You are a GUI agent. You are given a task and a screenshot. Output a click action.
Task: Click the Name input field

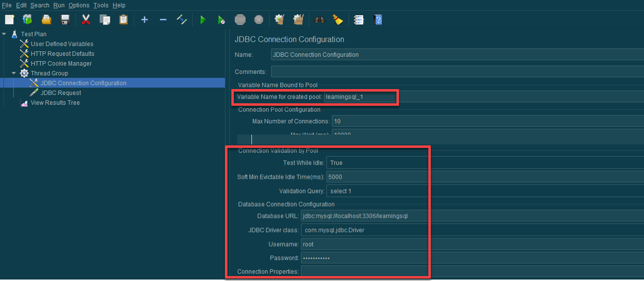click(x=457, y=55)
